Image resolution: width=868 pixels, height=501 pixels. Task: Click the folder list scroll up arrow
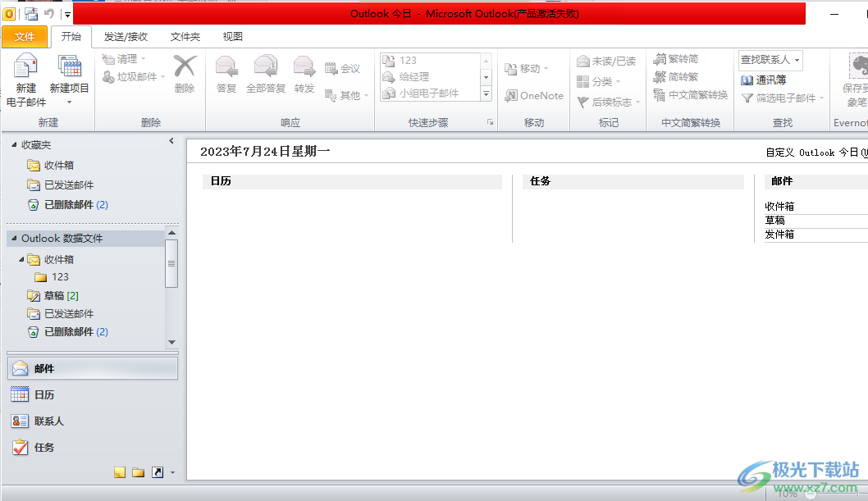[x=171, y=233]
